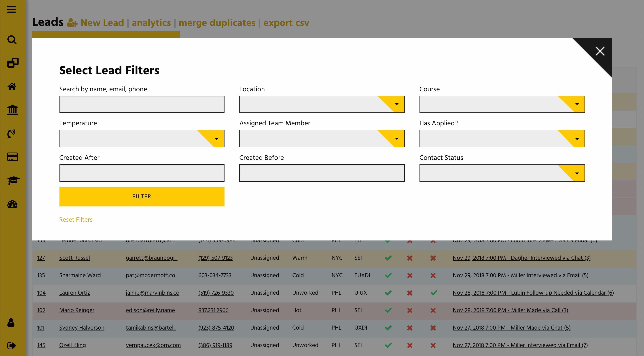644x356 pixels.
Task: Open the dashboard speedometer icon
Action: pyautogui.click(x=12, y=205)
